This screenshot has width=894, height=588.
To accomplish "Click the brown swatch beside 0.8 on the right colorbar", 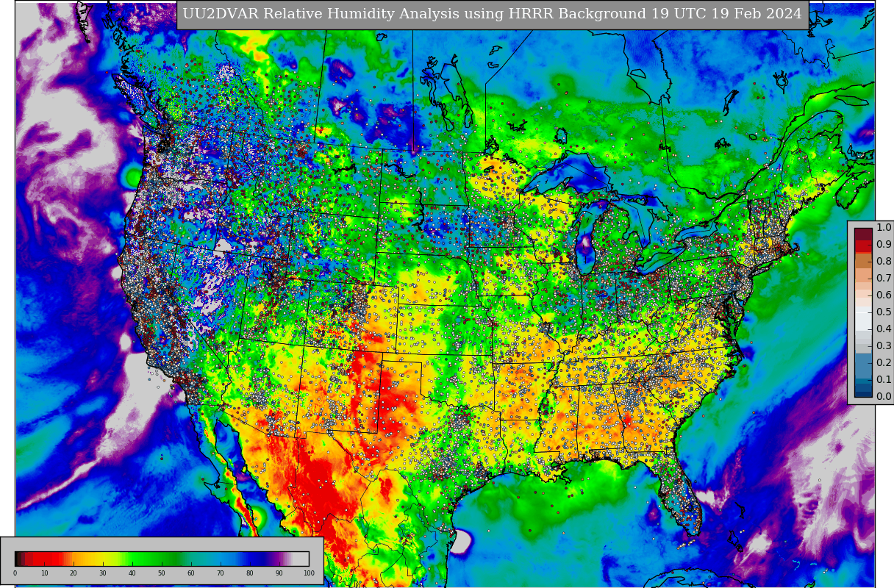I will tap(863, 261).
